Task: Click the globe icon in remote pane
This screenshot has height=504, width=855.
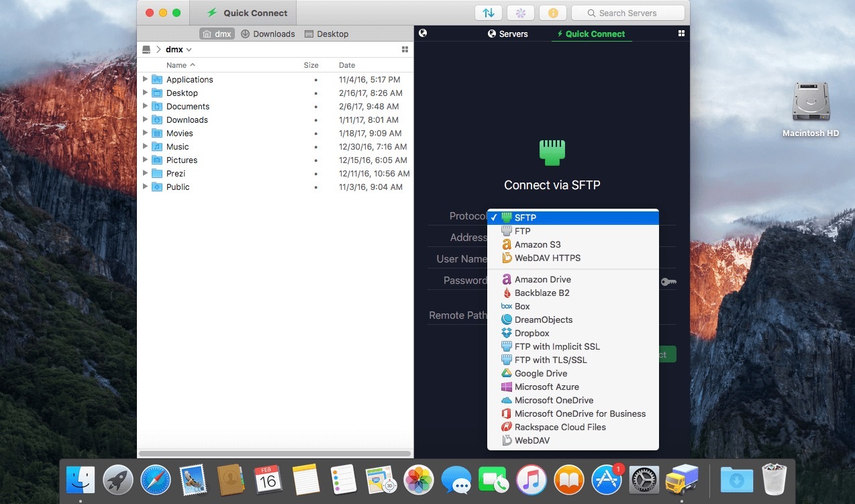Action: [423, 33]
